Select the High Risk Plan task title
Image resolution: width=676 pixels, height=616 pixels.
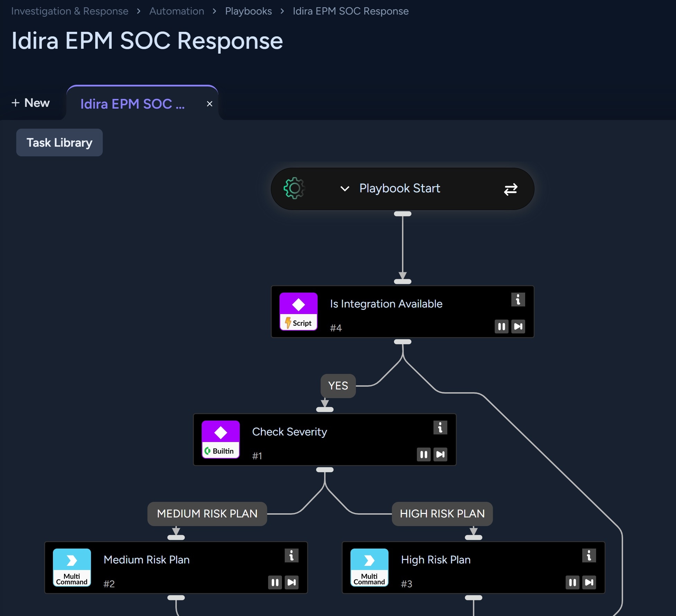click(436, 560)
